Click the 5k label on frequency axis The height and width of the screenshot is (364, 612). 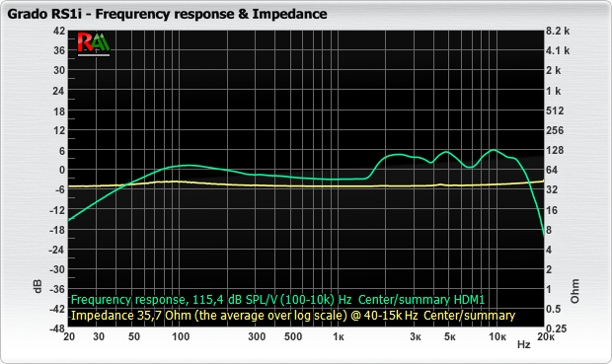[450, 336]
